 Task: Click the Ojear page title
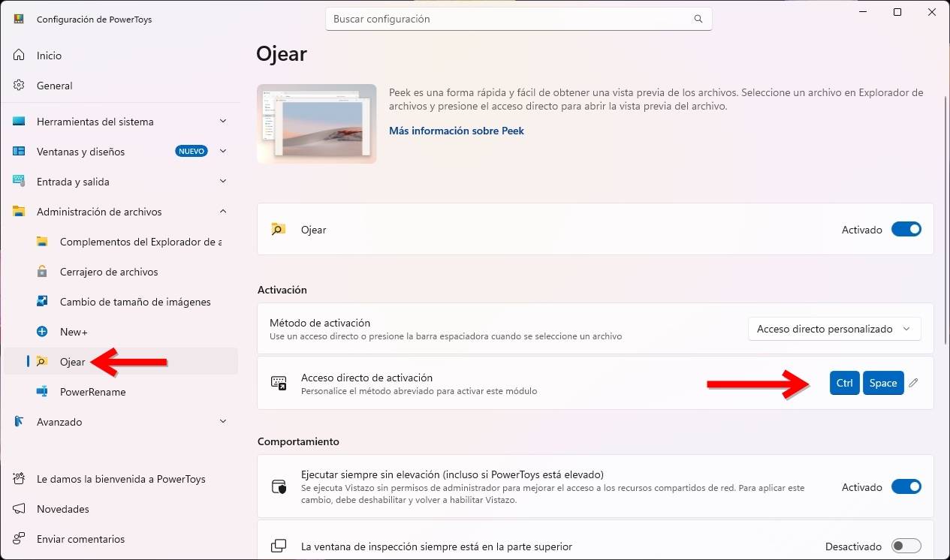click(x=282, y=54)
